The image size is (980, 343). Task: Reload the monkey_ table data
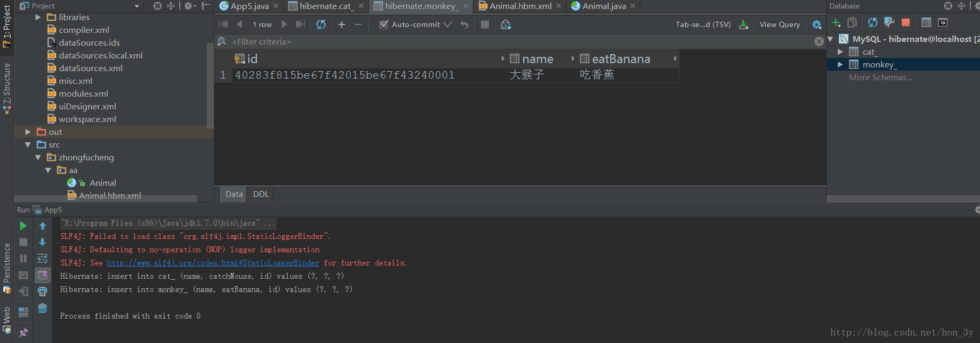click(321, 24)
